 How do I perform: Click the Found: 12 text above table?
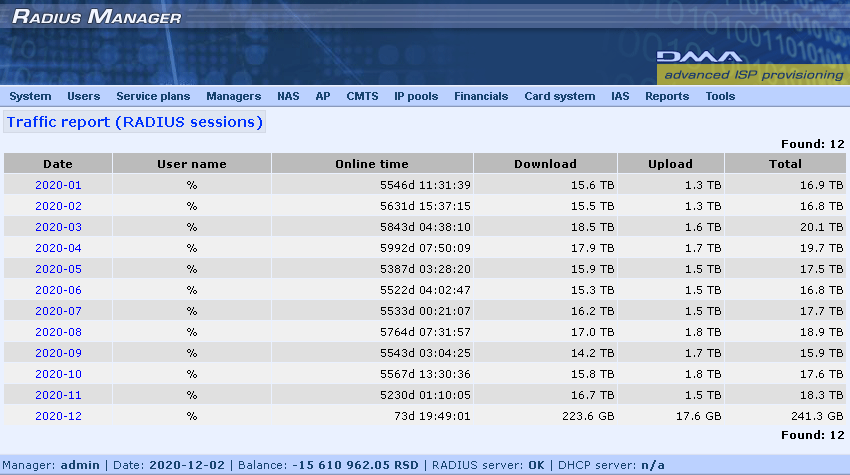coord(813,144)
